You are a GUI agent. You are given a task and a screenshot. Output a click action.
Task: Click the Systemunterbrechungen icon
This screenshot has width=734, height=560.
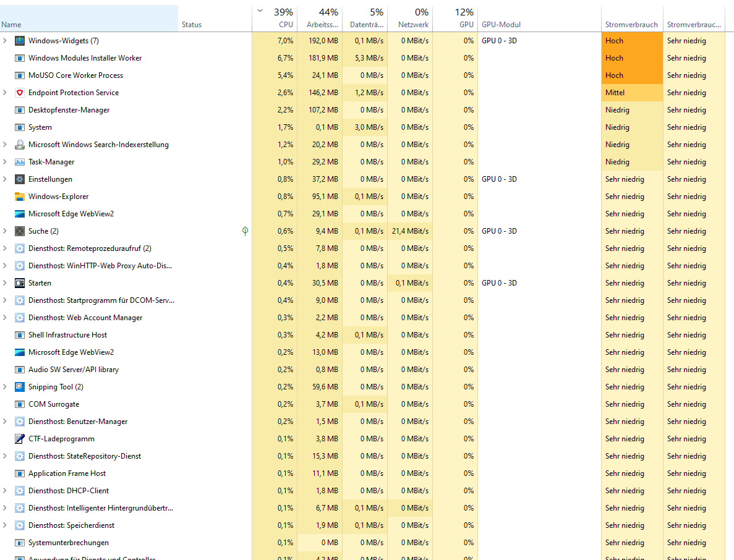tap(20, 543)
